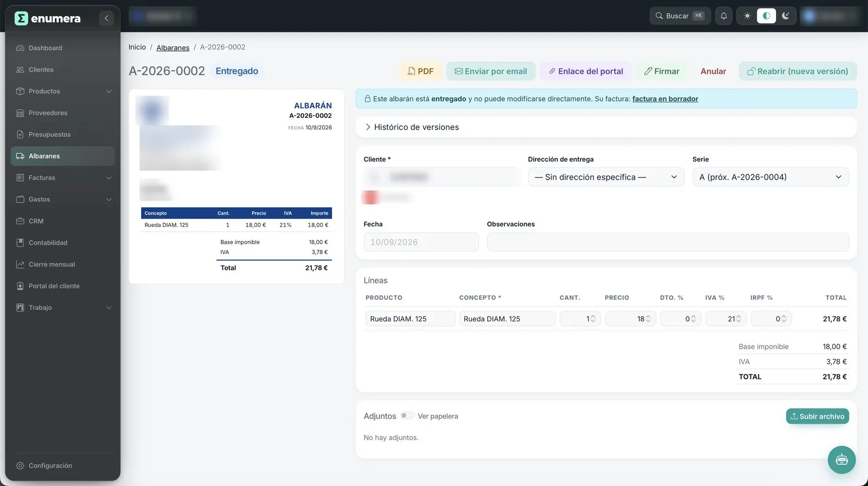This screenshot has width=868, height=486.
Task: Expand the Trabajo submenu chevron
Action: tap(108, 308)
